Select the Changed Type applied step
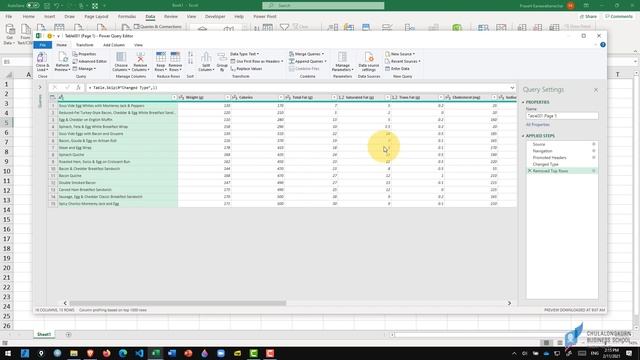 pos(545,164)
